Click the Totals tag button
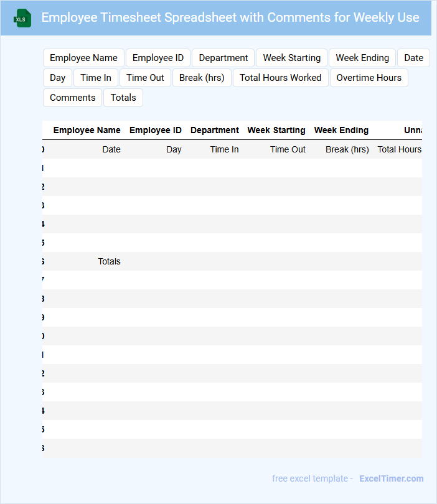 pyautogui.click(x=123, y=98)
